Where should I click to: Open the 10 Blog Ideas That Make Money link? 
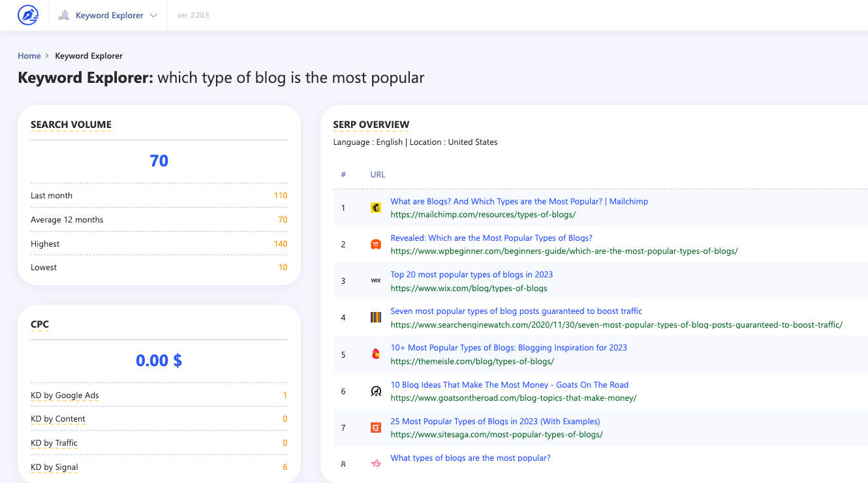[509, 384]
